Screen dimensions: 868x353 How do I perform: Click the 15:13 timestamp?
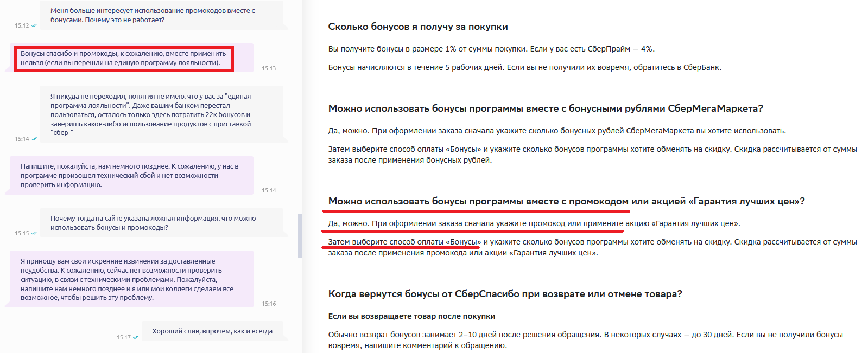pyautogui.click(x=269, y=68)
